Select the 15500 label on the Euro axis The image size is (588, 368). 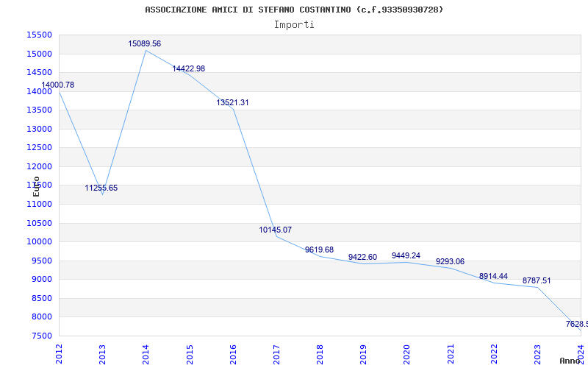pos(39,35)
